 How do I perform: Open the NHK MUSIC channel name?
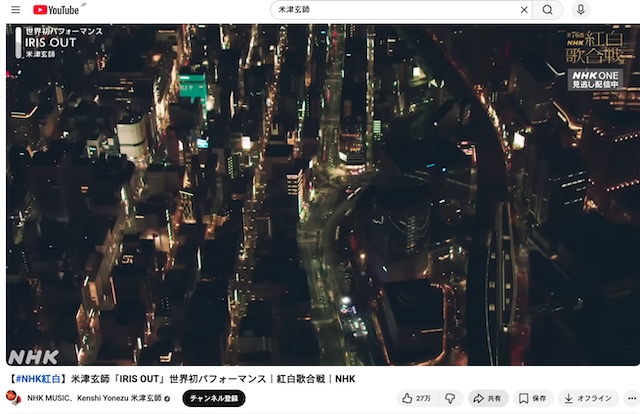(x=47, y=398)
